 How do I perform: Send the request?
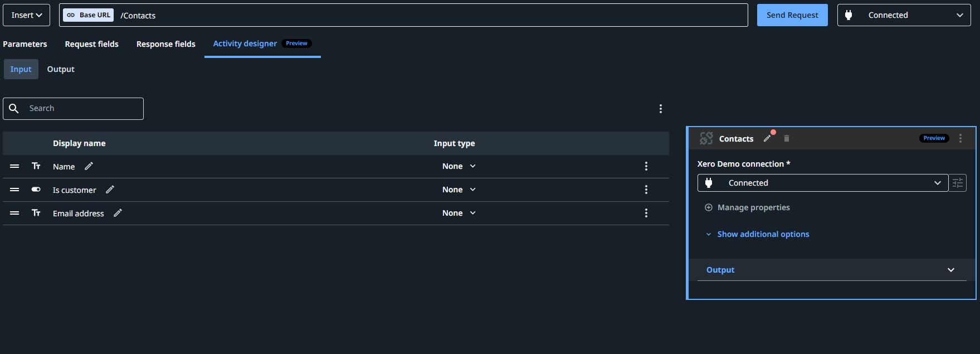792,15
